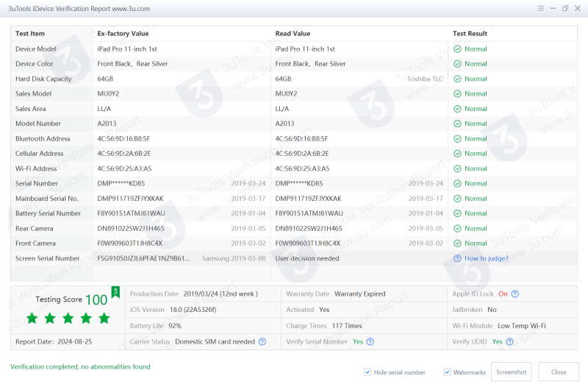Click green check icon in Rear Camera row
The image size is (588, 390).
point(457,229)
